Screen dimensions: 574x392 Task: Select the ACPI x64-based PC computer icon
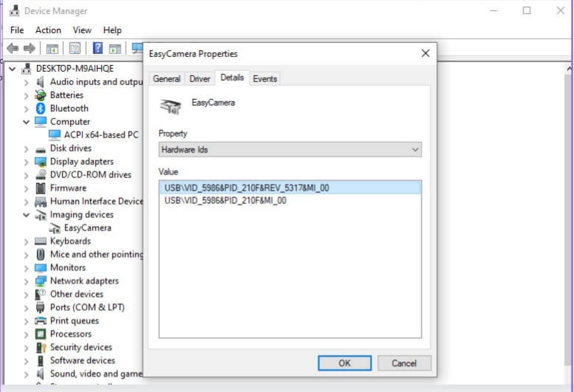point(55,135)
